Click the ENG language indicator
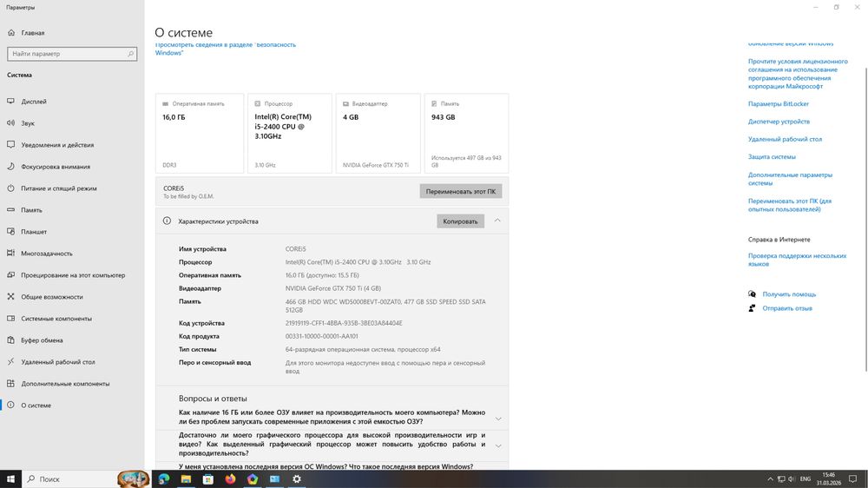The width and height of the screenshot is (868, 488). pyautogui.click(x=806, y=479)
